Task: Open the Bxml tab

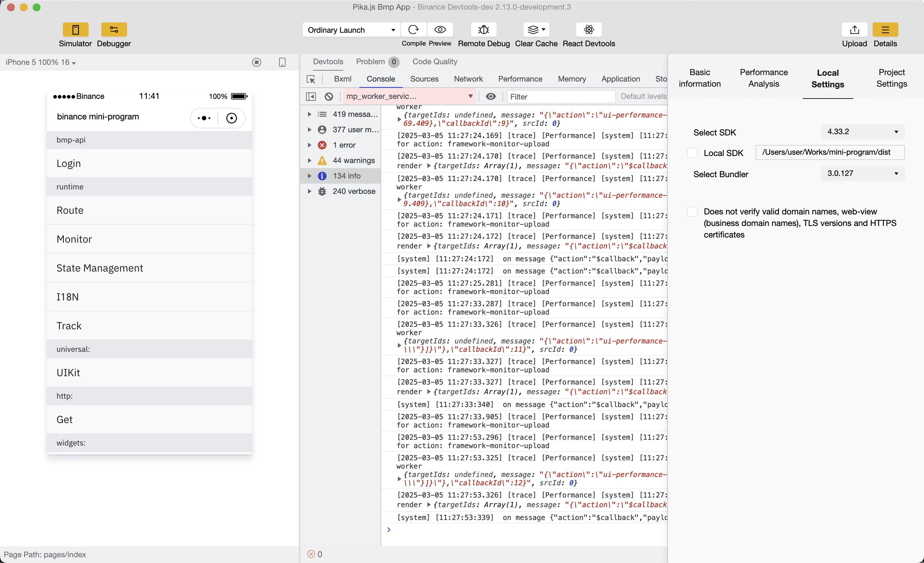Action: (342, 79)
